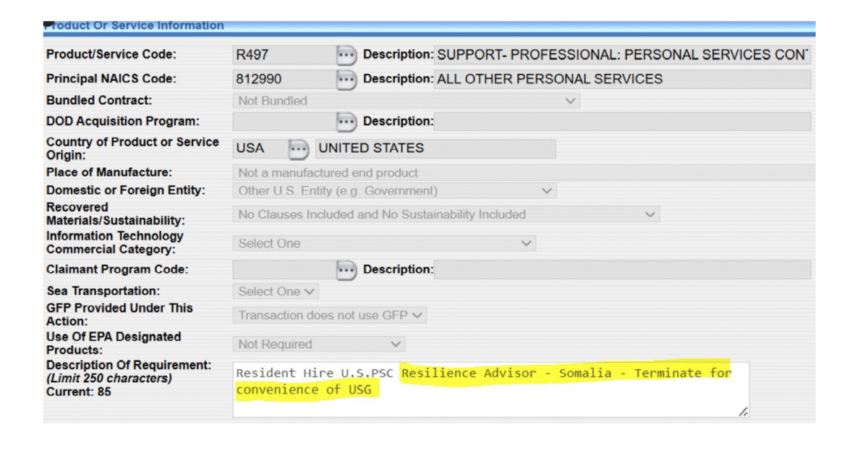
Task: Click the Claimant Program Code field
Action: point(283,270)
